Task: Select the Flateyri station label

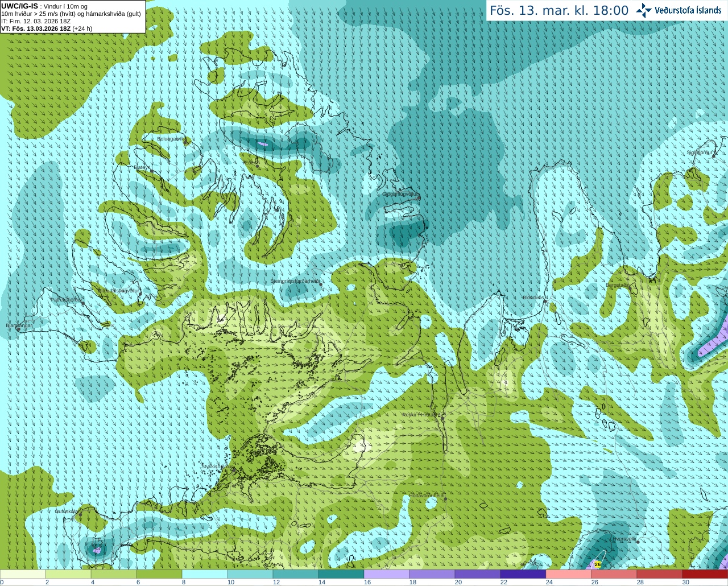Action: point(142,167)
